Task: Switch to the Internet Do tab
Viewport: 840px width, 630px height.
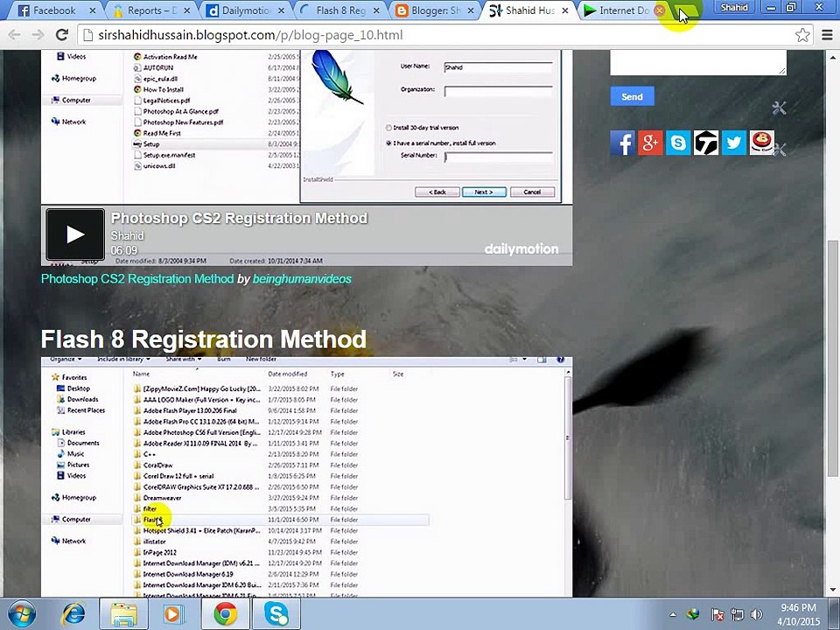Action: 621,10
